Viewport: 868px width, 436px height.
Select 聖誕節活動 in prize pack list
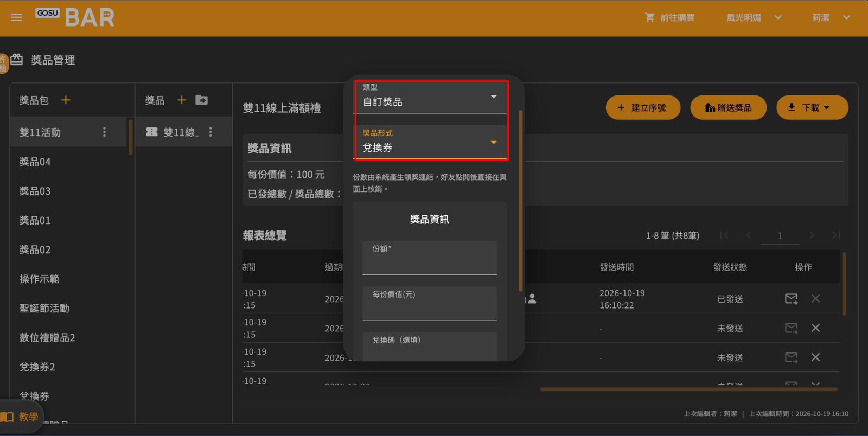[x=44, y=308]
